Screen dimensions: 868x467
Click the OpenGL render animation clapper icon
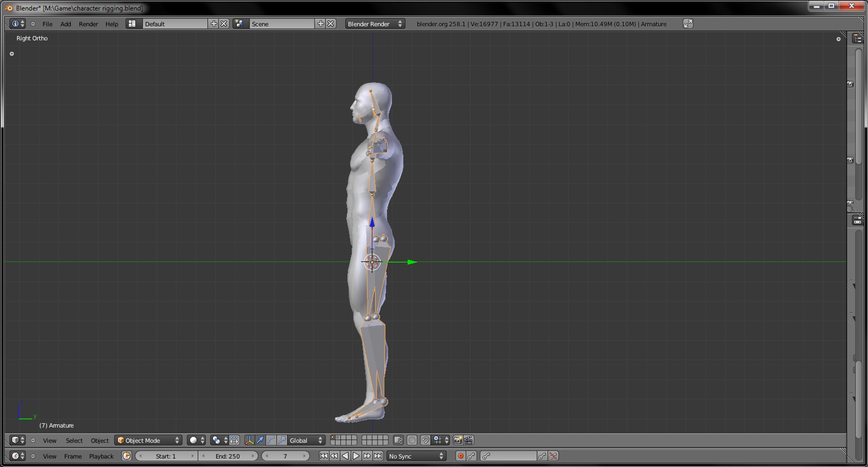[468, 440]
